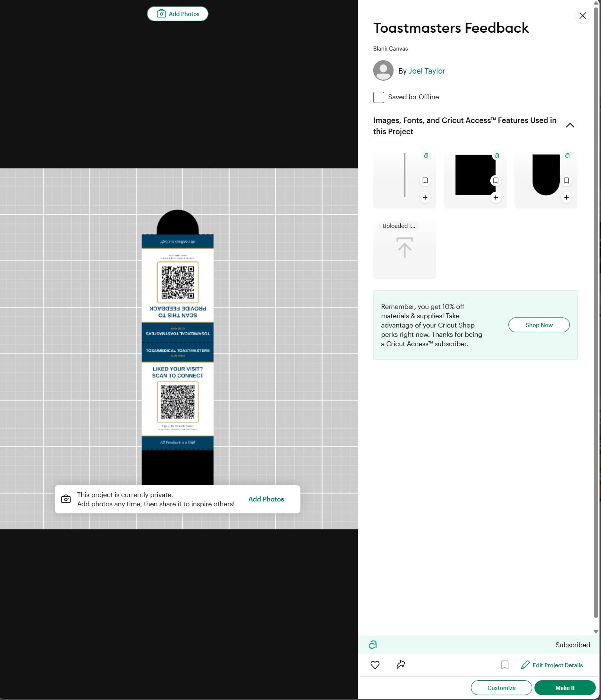This screenshot has width=601, height=700.
Task: Toggle Saved for Offline checkbox
Action: pos(379,97)
